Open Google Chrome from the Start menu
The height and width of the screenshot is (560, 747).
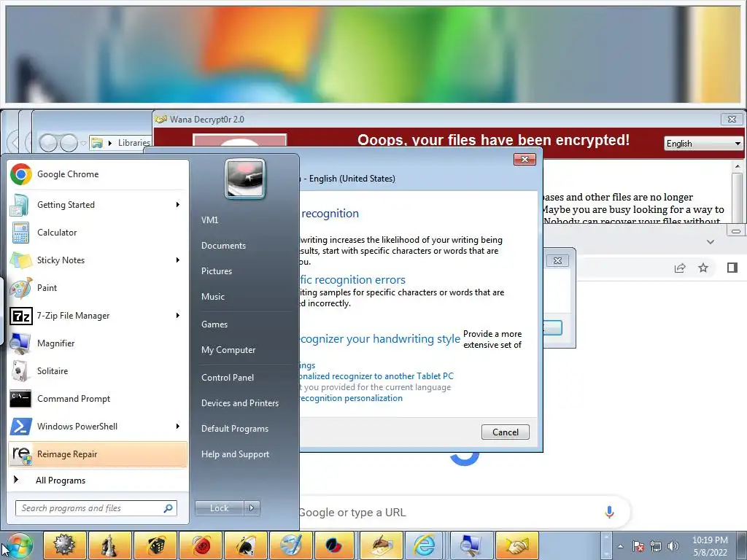tap(98, 174)
